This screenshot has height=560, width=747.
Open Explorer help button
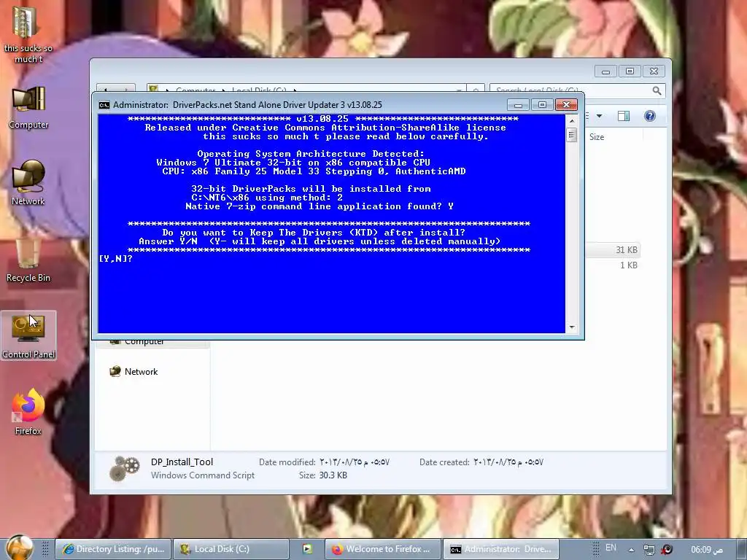(x=650, y=116)
